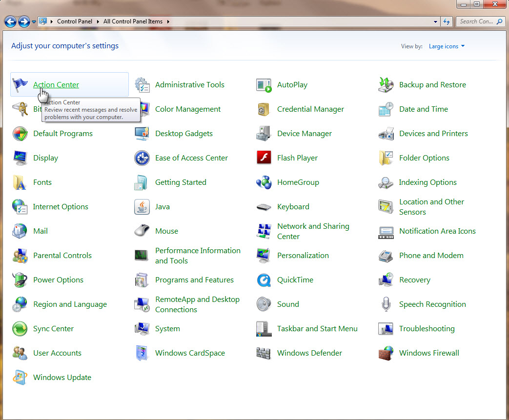Click the Keyboard icon
The image size is (509, 420).
[264, 207]
